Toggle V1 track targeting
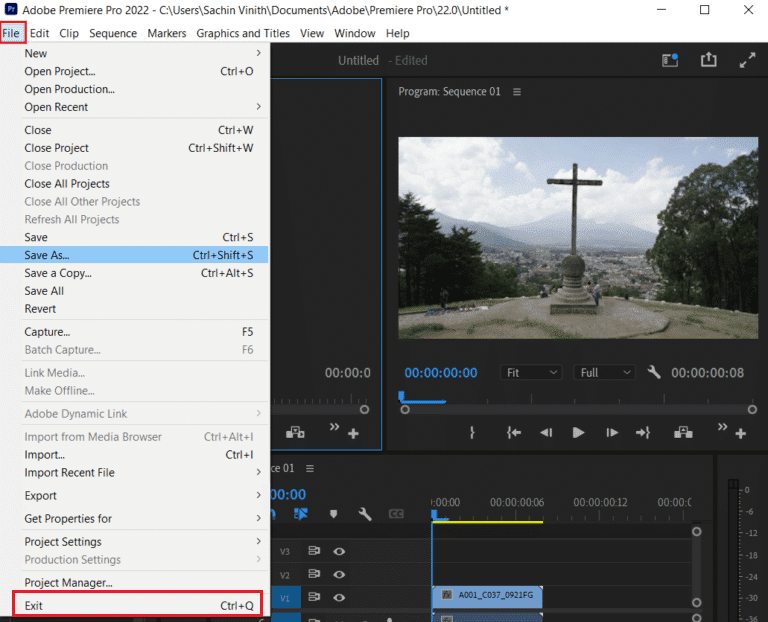This screenshot has height=622, width=768. (x=285, y=598)
